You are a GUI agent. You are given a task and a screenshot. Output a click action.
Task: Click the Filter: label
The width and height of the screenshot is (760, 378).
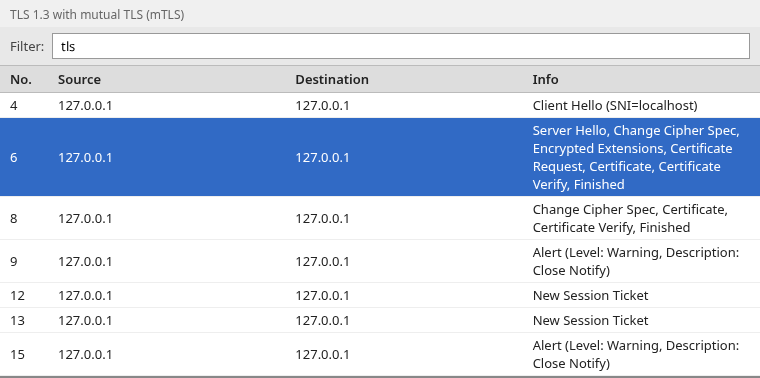[27, 47]
